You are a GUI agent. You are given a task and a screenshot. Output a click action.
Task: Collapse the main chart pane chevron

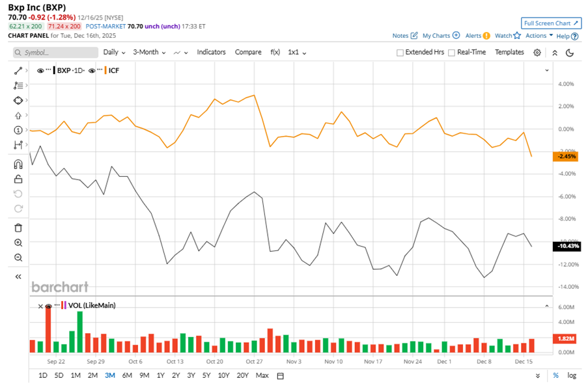coord(547,70)
